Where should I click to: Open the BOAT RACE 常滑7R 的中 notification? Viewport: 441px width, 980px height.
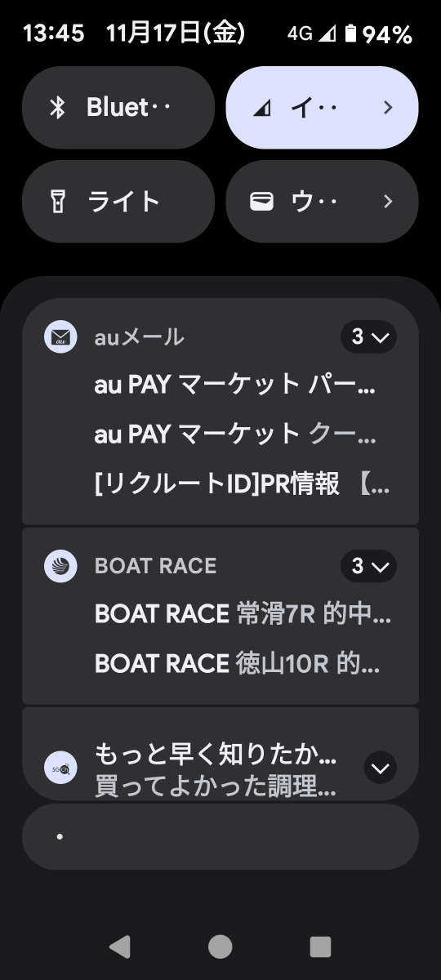coord(243,615)
